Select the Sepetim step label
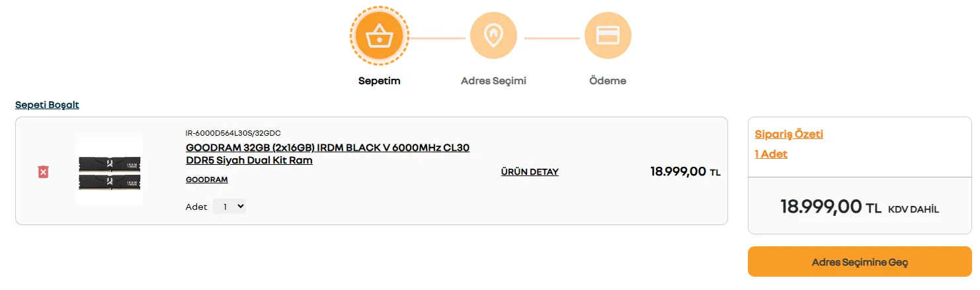 point(380,81)
